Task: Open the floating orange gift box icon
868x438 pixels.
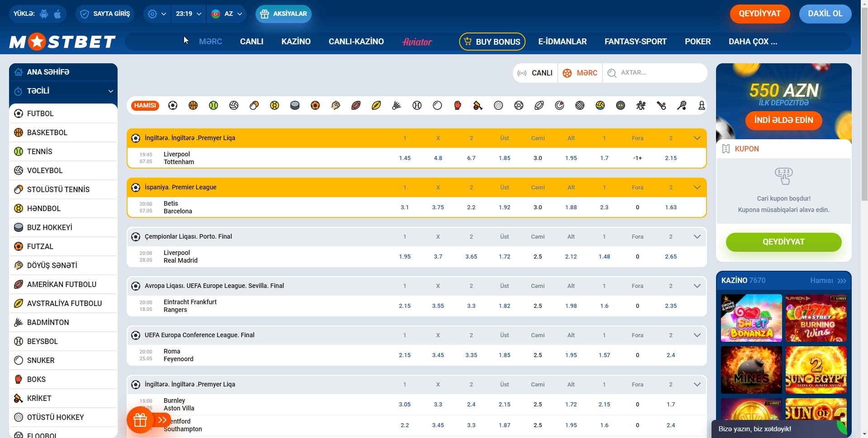Action: tap(140, 420)
